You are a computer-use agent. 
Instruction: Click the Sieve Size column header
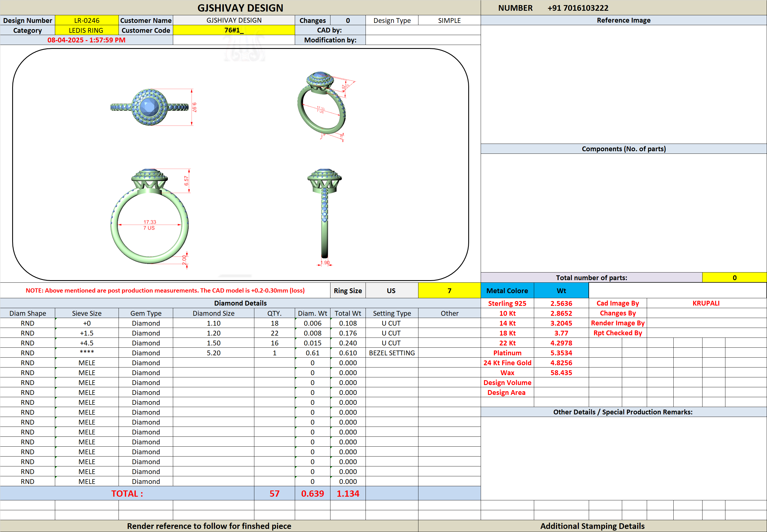tap(87, 313)
